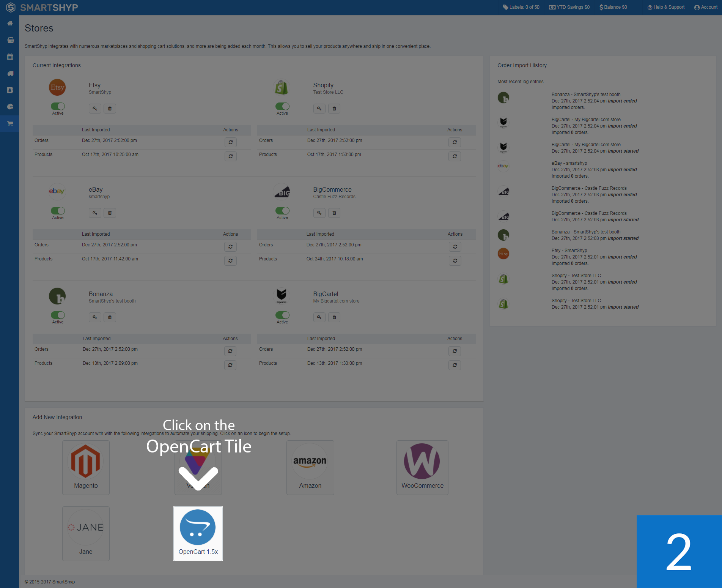The image size is (722, 588).
Task: Delete the Bonanza integration with trash icon
Action: pos(110,317)
